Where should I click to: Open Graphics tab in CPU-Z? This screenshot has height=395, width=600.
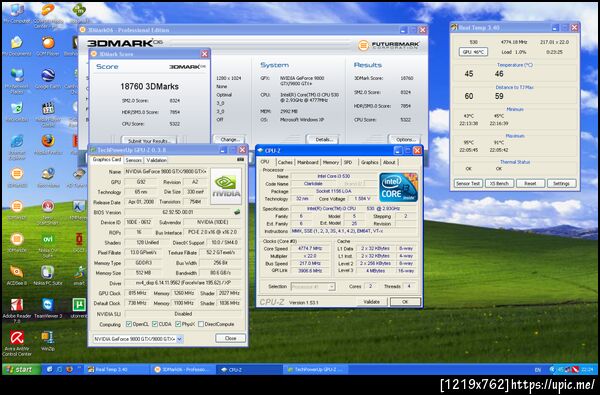click(370, 162)
